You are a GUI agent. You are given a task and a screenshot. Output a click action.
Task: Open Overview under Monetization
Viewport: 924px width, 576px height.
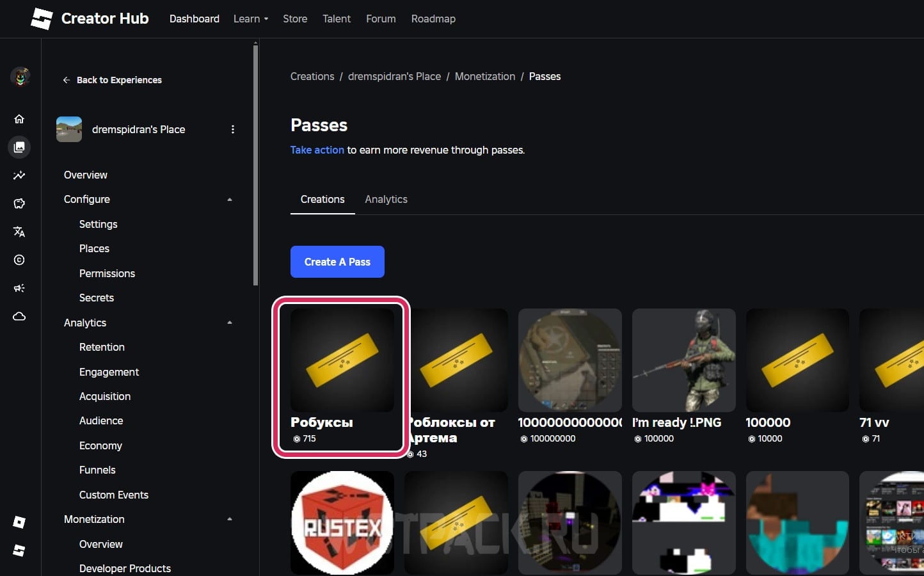point(101,544)
